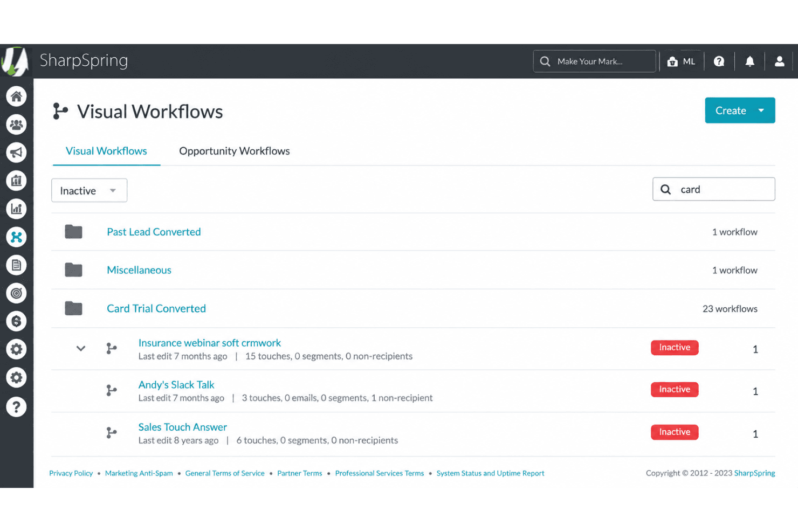Open System Status and Uptime Report link
This screenshot has width=798, height=532.
[490, 473]
